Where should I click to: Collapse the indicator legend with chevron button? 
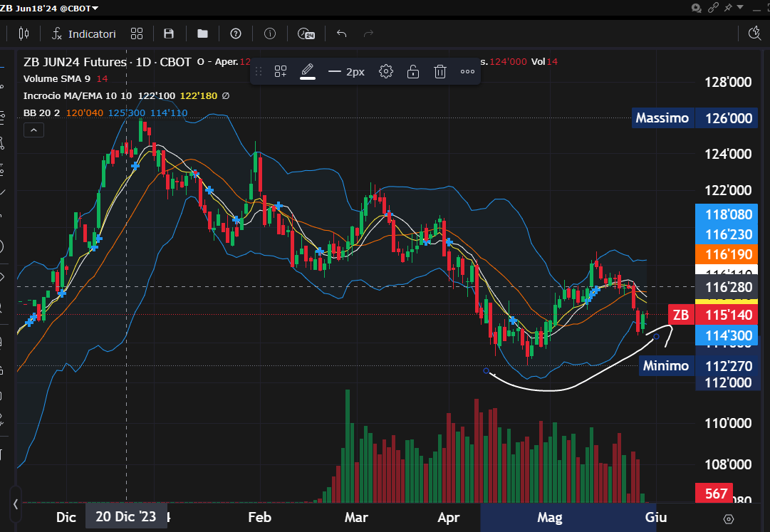(34, 130)
